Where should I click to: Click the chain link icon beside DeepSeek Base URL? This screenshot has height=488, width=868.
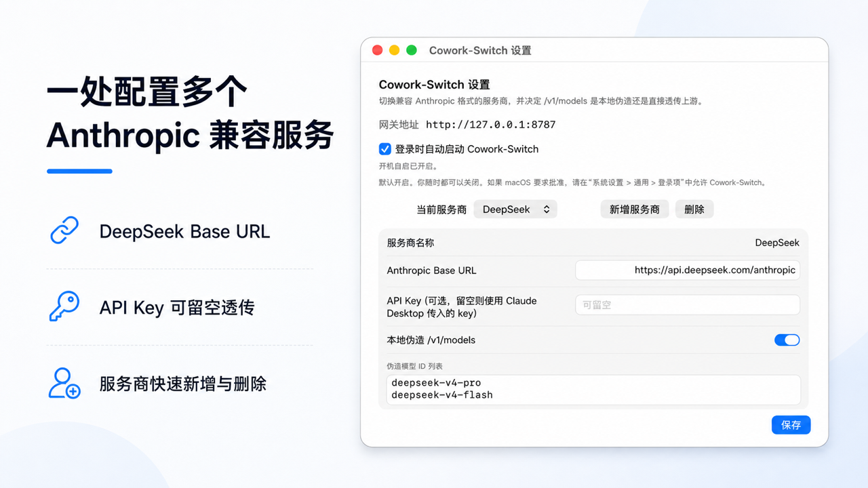pos(64,230)
